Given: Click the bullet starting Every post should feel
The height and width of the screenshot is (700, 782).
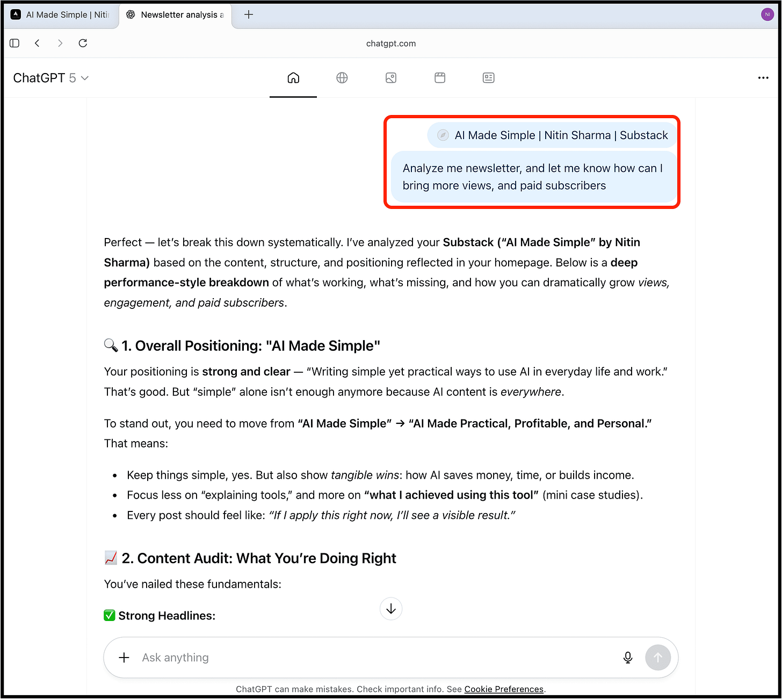Looking at the screenshot, I should pyautogui.click(x=321, y=515).
